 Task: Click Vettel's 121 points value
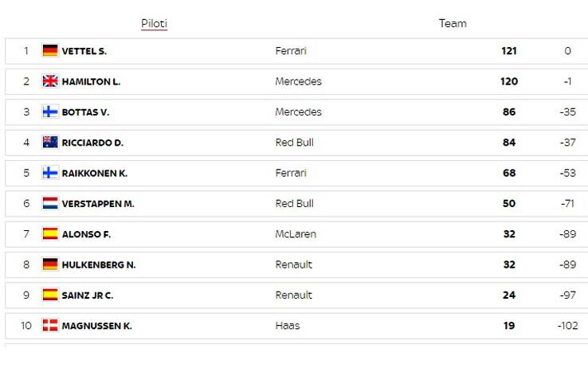click(x=509, y=51)
